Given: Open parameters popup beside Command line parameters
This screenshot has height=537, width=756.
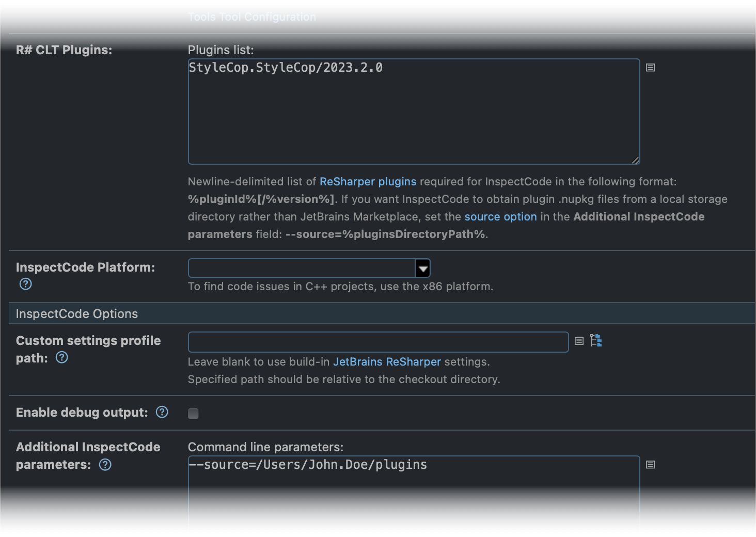Looking at the screenshot, I should pyautogui.click(x=650, y=465).
